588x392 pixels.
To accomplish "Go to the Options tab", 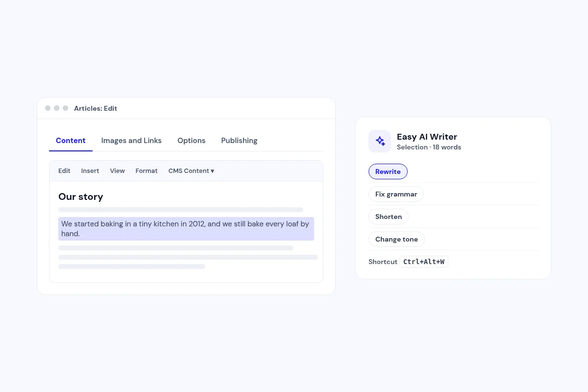I will (x=191, y=141).
